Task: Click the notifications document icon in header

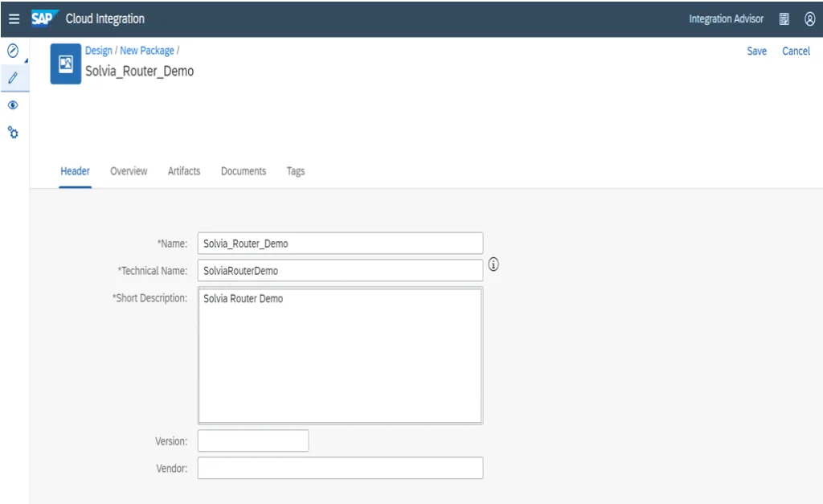Action: pos(784,18)
